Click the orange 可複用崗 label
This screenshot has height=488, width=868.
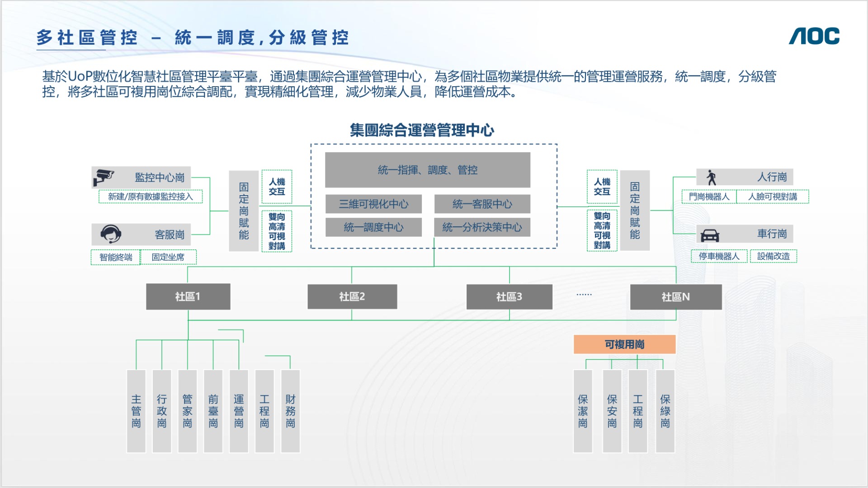coord(624,344)
